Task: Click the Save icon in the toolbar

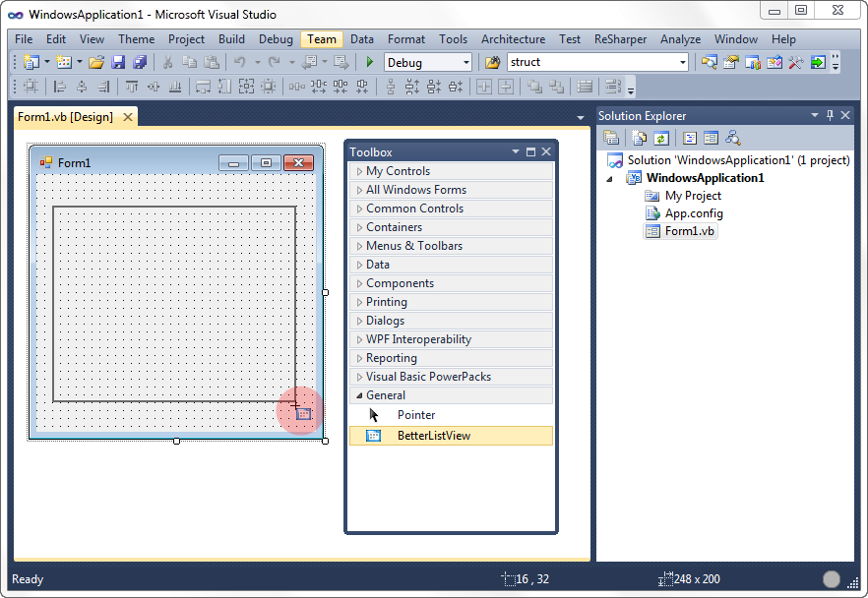Action: tap(118, 62)
